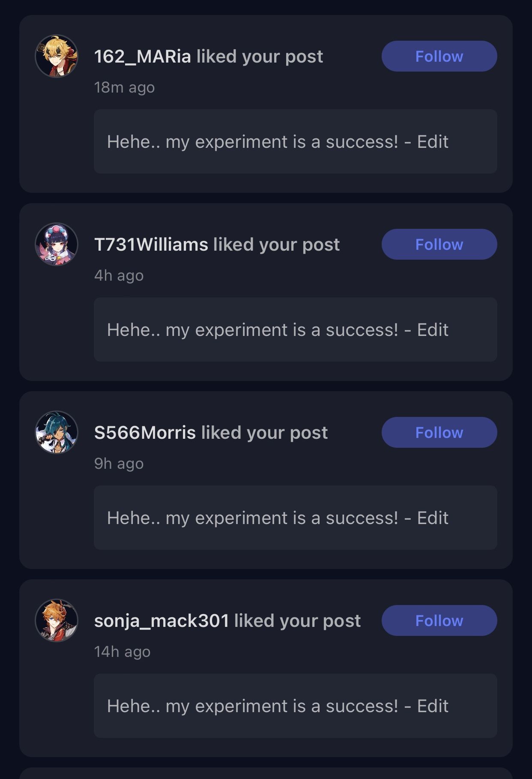Select the 4h ago timestamp
Image resolution: width=532 pixels, height=779 pixels.
[x=119, y=276]
